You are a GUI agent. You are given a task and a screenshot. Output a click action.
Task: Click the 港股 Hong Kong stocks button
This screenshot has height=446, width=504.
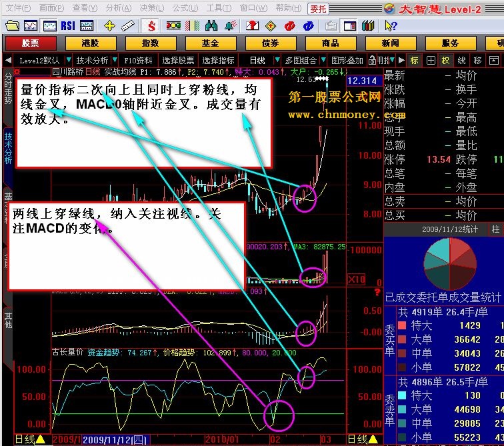(91, 43)
